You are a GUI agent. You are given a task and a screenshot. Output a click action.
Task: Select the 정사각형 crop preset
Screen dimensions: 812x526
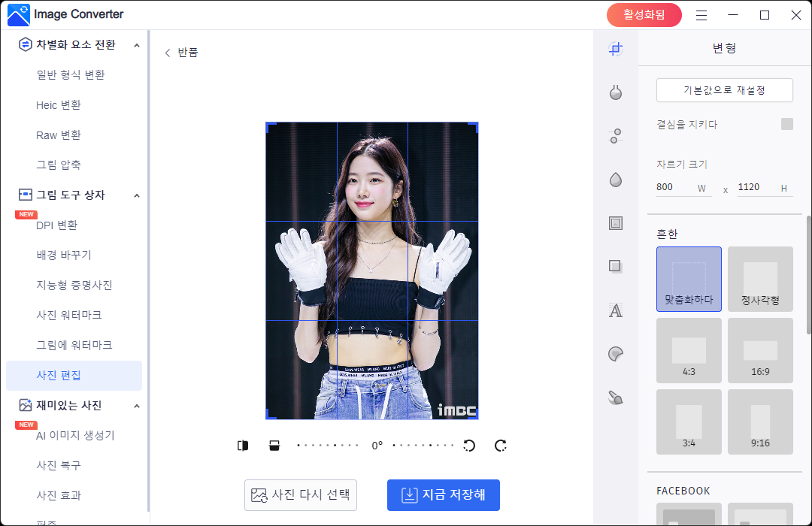(760, 279)
